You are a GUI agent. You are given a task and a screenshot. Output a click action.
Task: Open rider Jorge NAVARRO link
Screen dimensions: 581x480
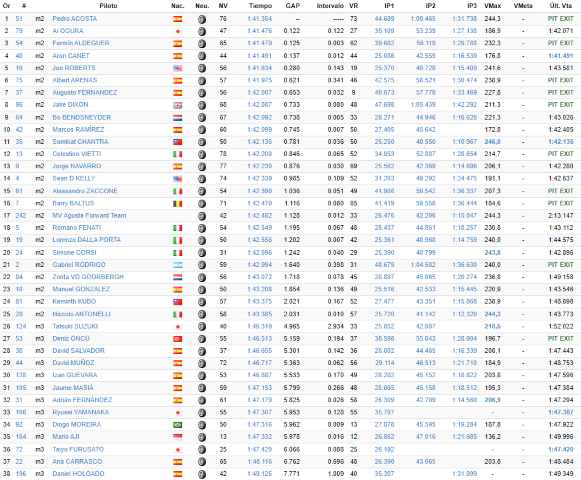pyautogui.click(x=77, y=166)
